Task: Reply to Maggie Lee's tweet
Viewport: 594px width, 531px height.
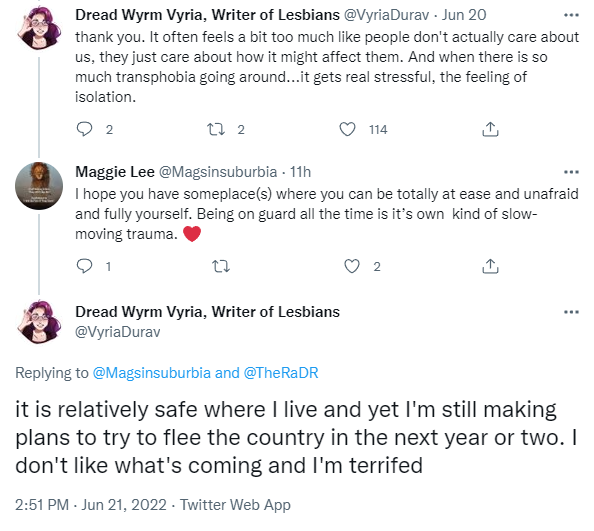Action: 84,266
